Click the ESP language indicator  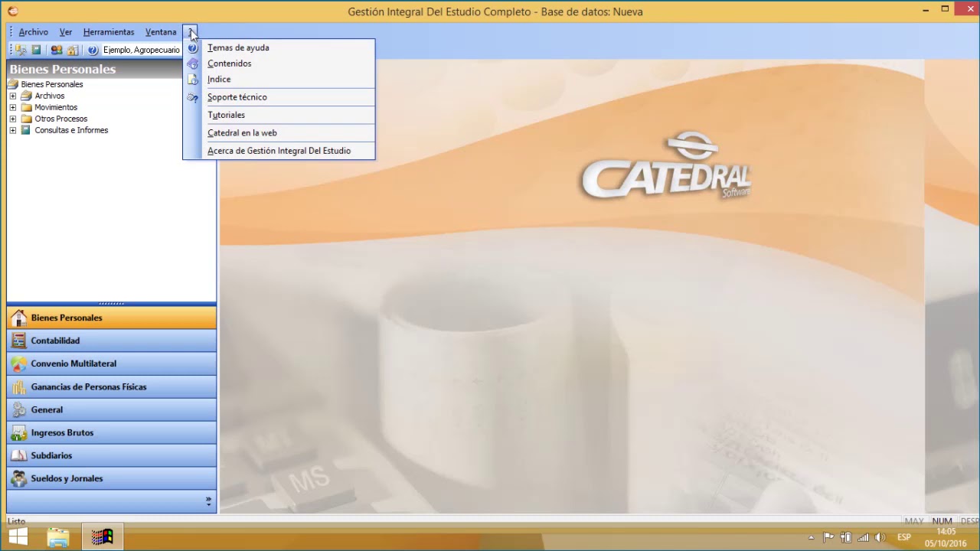[x=904, y=538]
